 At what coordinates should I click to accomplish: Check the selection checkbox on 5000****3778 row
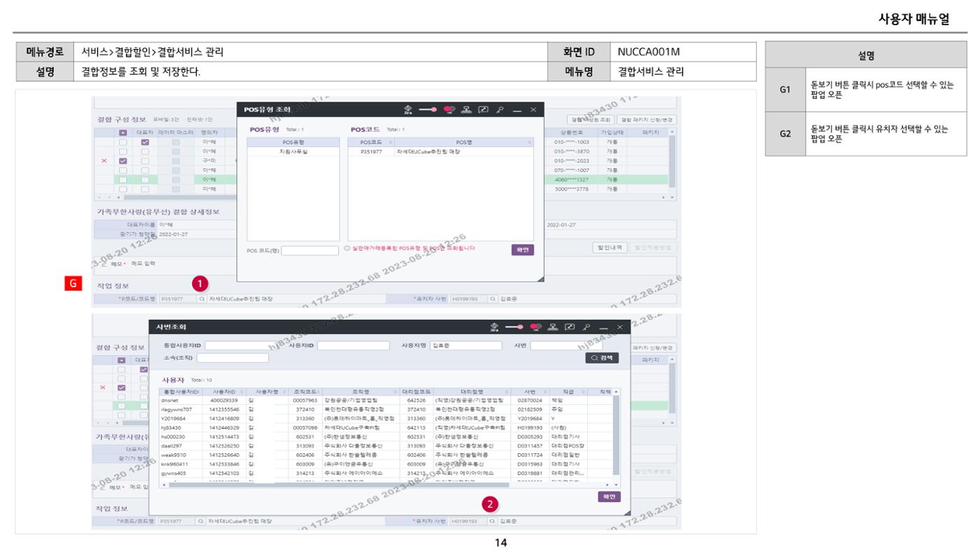click(123, 188)
